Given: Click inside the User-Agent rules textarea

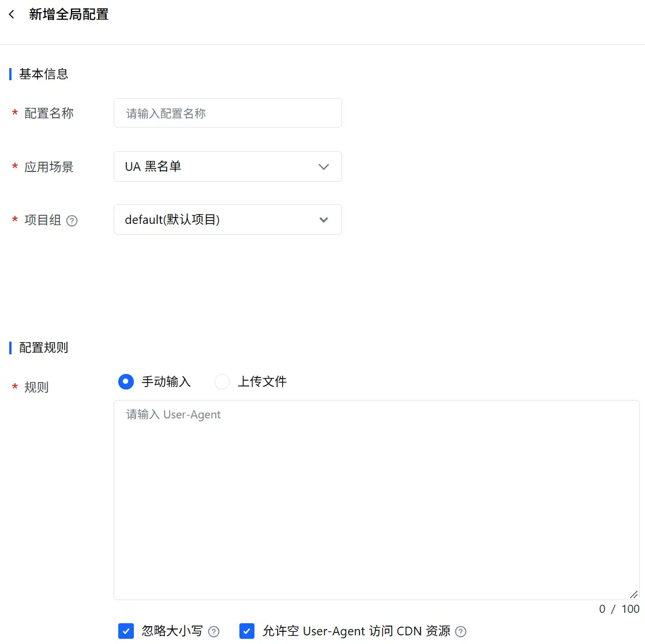Looking at the screenshot, I should [376, 500].
